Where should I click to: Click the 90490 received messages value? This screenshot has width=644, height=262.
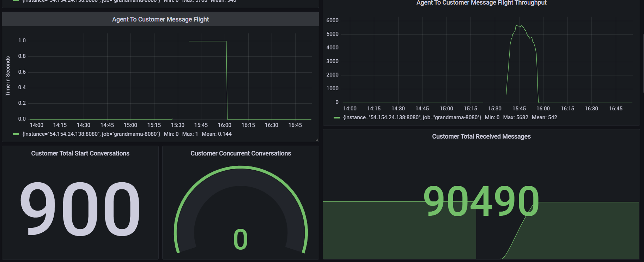point(481,201)
